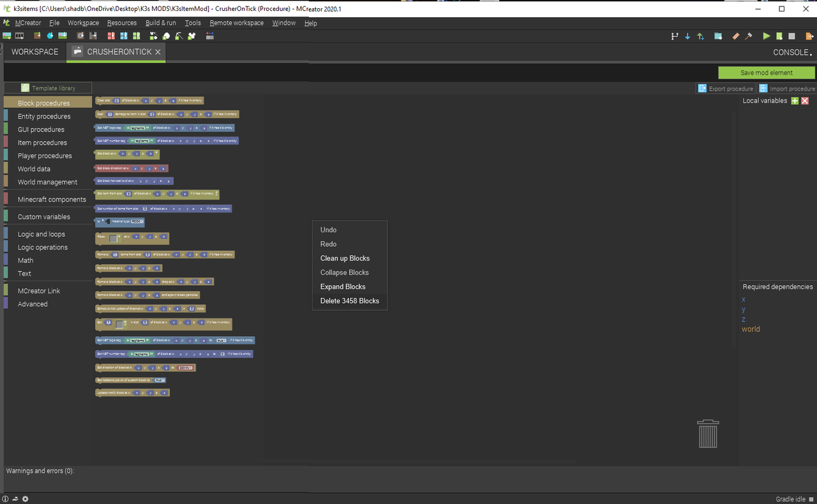Click the sound disc import icon
817x504 pixels.
(x=80, y=36)
